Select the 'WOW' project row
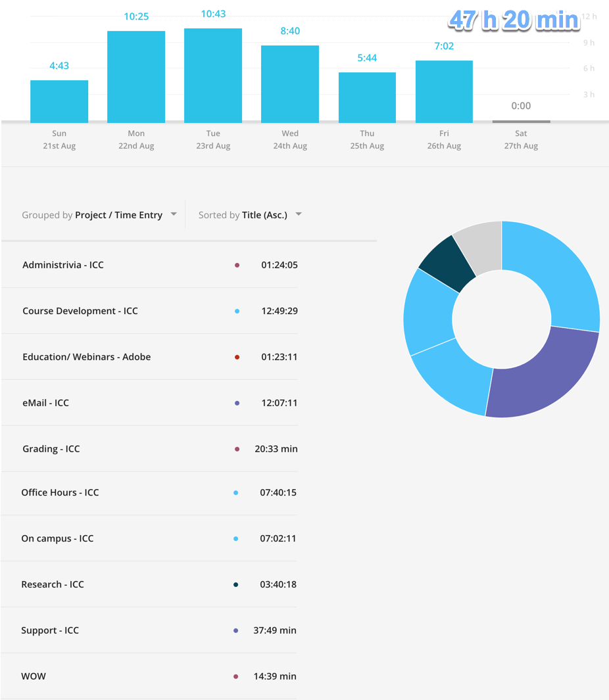 (150, 676)
